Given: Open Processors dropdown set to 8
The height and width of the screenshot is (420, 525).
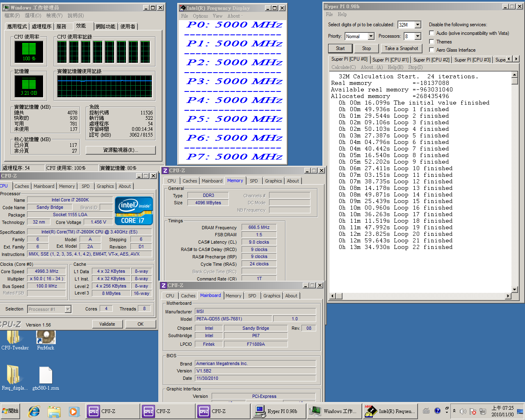Looking at the screenshot, I should [418, 36].
